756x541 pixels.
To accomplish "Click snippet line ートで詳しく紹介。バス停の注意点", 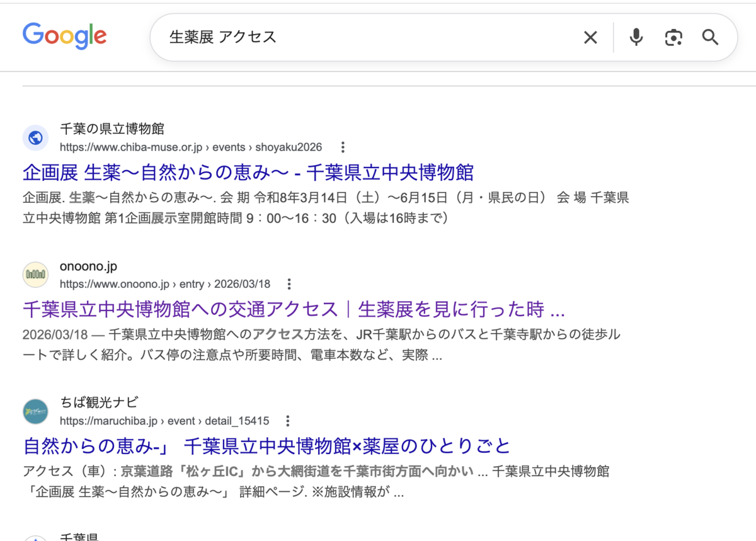I will (232, 355).
